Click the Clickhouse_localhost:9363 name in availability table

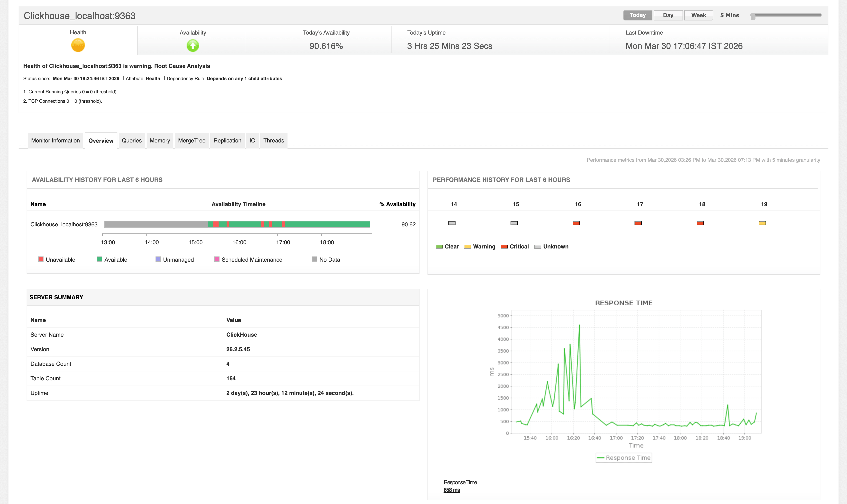(x=64, y=224)
